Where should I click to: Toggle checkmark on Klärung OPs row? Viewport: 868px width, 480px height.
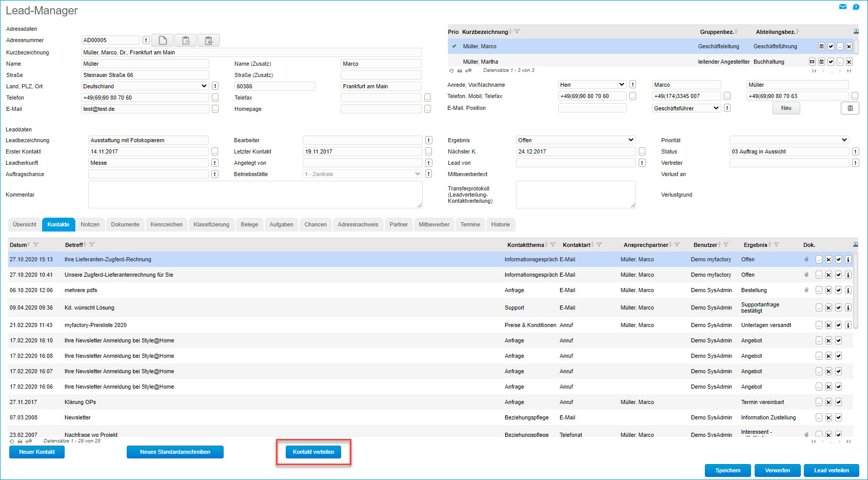point(838,402)
